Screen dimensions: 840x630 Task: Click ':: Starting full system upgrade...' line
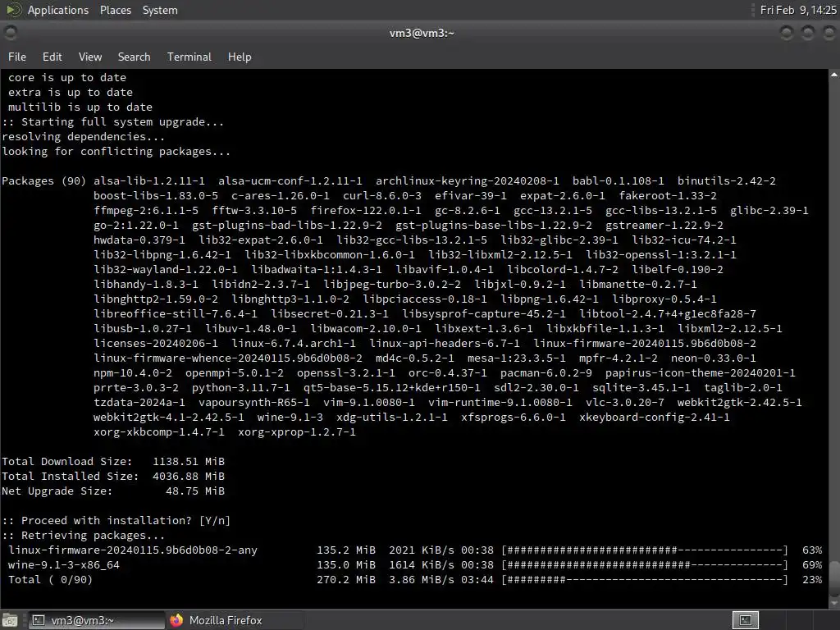tap(113, 122)
